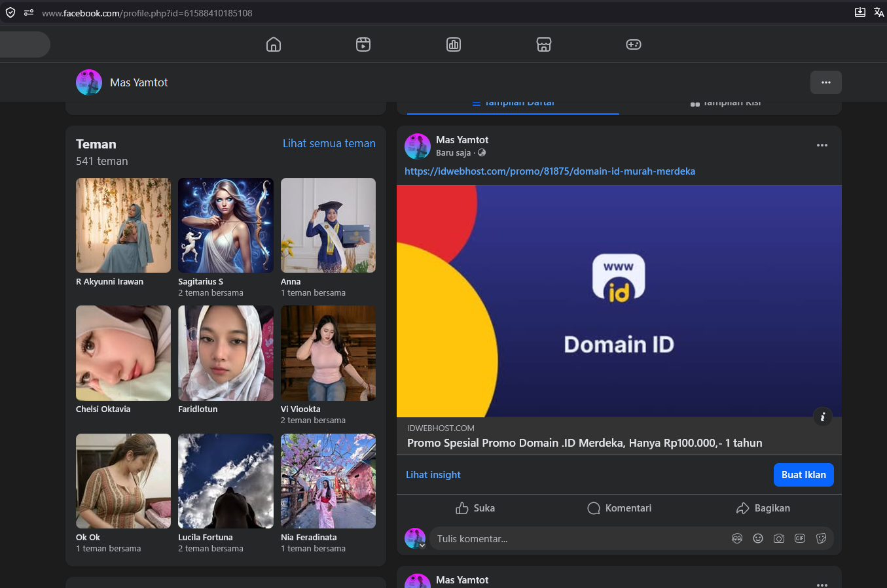The height and width of the screenshot is (588, 887).
Task: Click author name on the Baru saja post
Action: coord(462,140)
